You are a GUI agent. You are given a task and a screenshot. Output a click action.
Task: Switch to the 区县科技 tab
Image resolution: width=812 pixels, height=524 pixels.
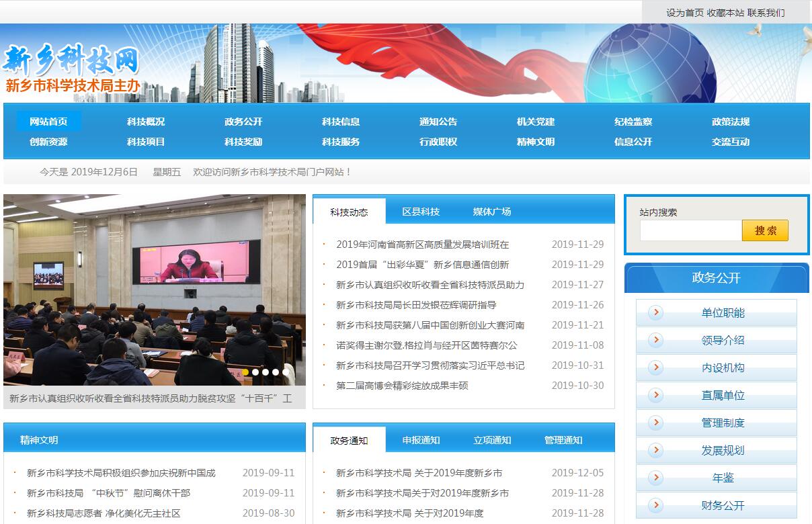(x=421, y=212)
